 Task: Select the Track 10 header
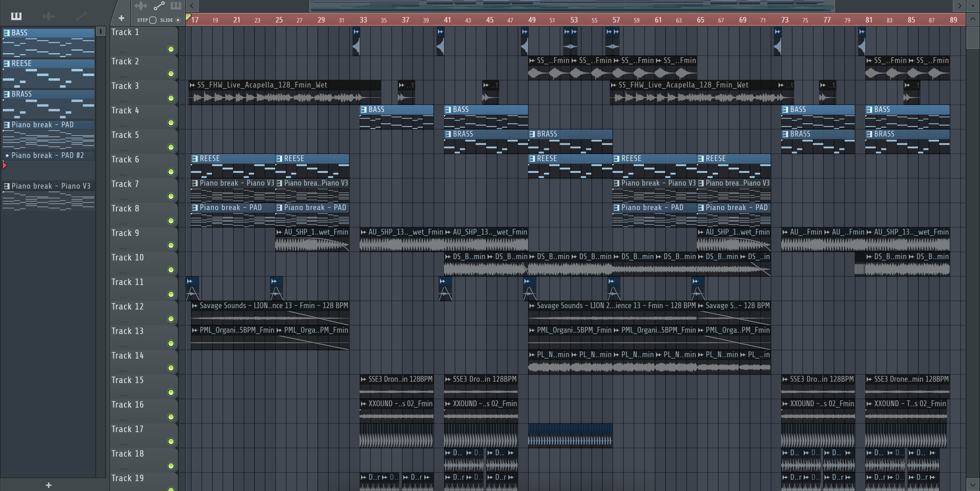[144, 264]
